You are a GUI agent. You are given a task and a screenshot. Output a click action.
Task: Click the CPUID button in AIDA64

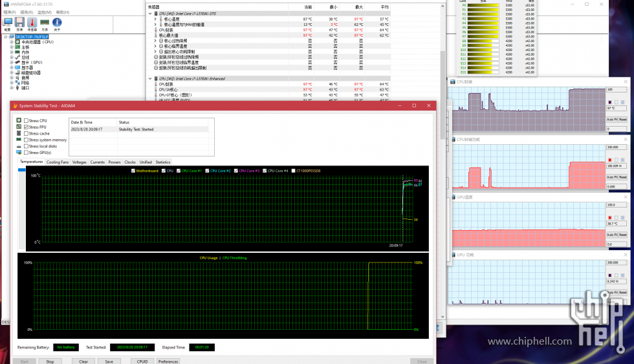(142, 361)
